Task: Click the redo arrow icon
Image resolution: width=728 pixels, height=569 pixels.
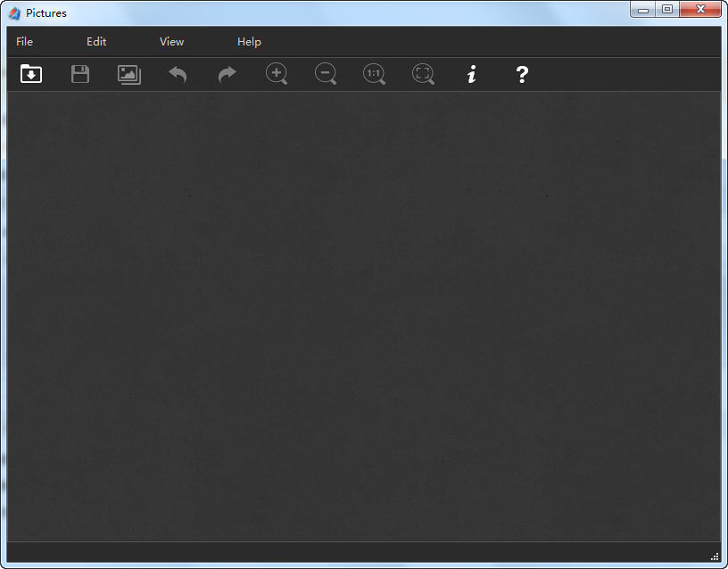Action: (227, 74)
